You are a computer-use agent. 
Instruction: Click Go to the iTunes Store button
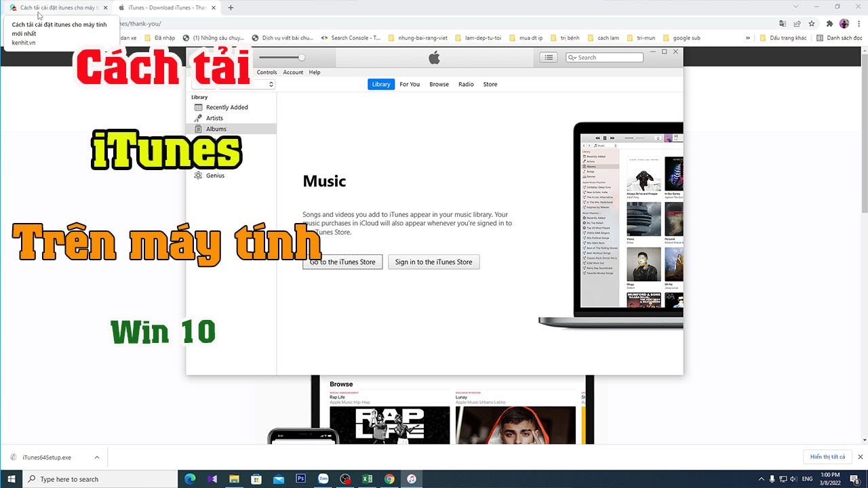pyautogui.click(x=342, y=262)
